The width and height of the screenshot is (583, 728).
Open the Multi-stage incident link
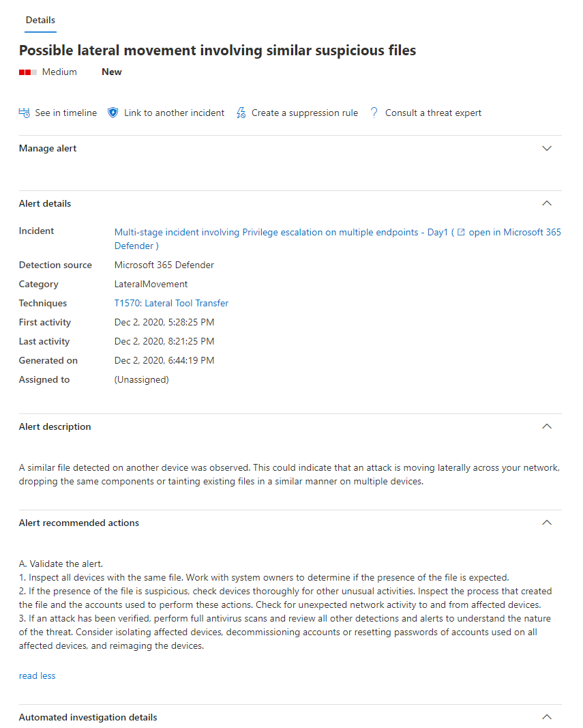(281, 232)
